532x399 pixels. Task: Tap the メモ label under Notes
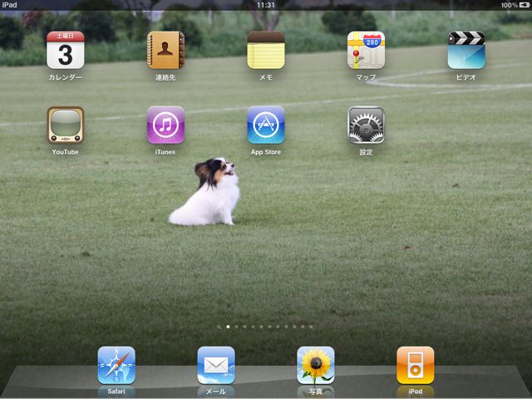pos(266,77)
